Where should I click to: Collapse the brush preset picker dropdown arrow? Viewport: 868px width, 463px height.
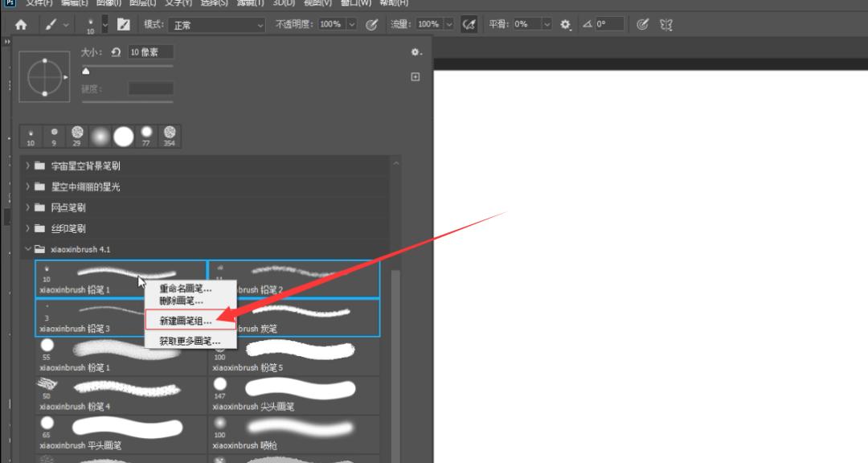(105, 25)
